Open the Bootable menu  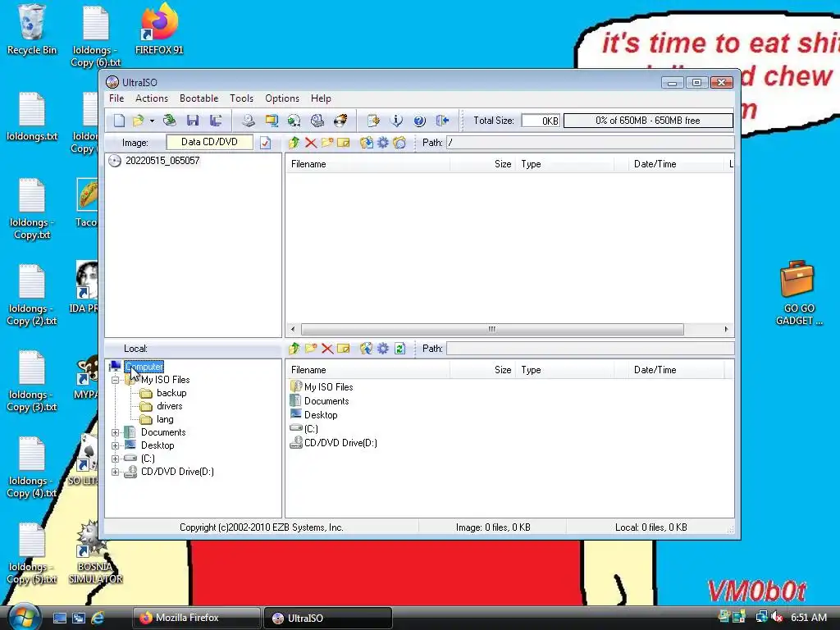pos(199,98)
